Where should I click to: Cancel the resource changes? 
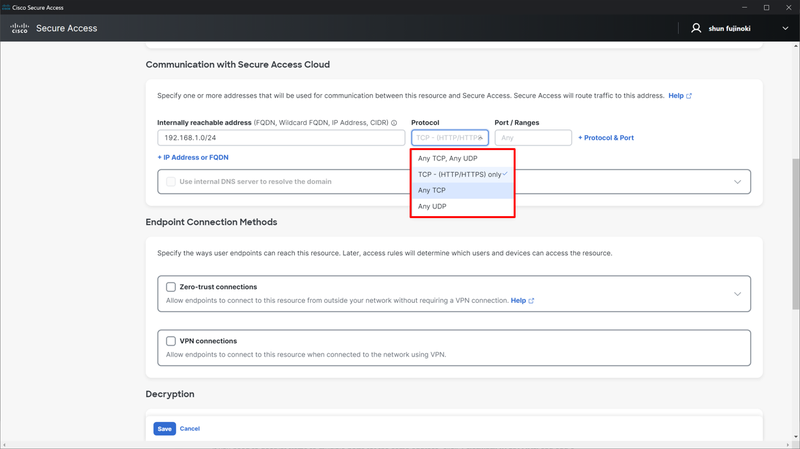pyautogui.click(x=189, y=429)
